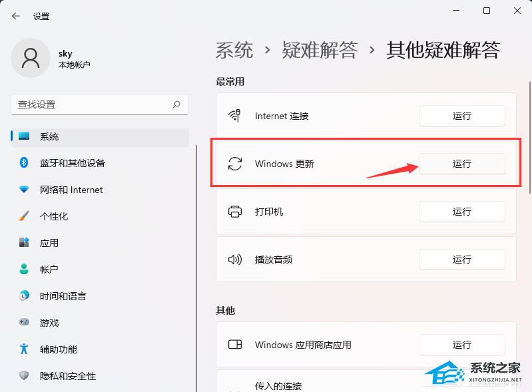Click the Windows 应用商店应用 icon

click(235, 345)
